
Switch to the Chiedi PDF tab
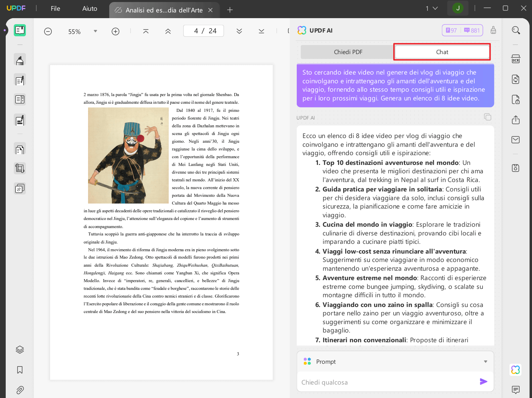click(x=348, y=52)
